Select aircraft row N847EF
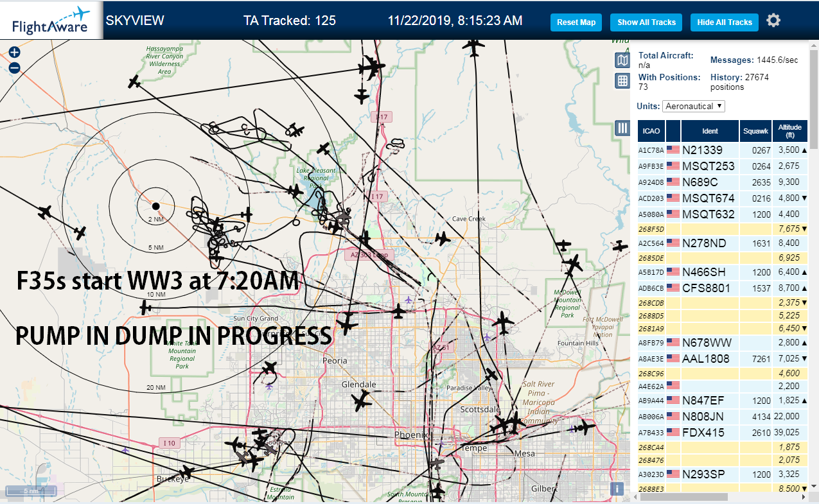This screenshot has height=504, width=819. (x=723, y=401)
